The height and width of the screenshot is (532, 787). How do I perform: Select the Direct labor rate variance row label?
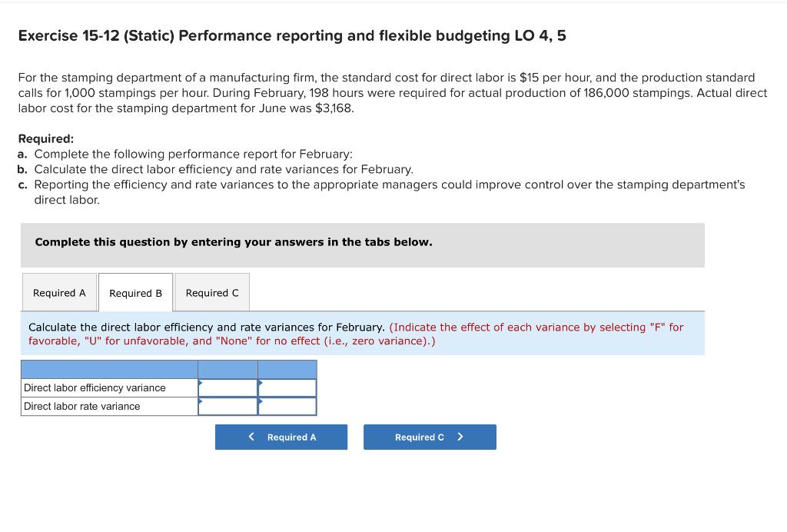[x=81, y=405]
